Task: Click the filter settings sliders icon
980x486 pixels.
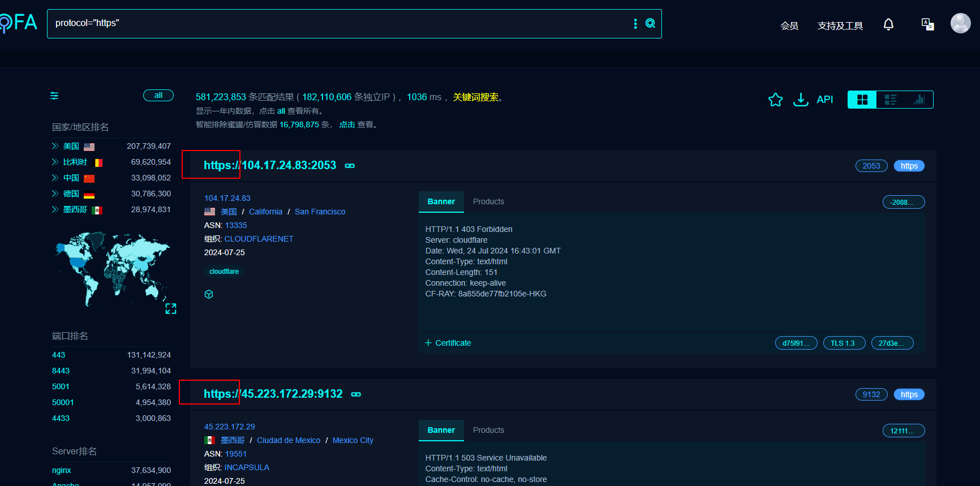Action: [x=54, y=96]
